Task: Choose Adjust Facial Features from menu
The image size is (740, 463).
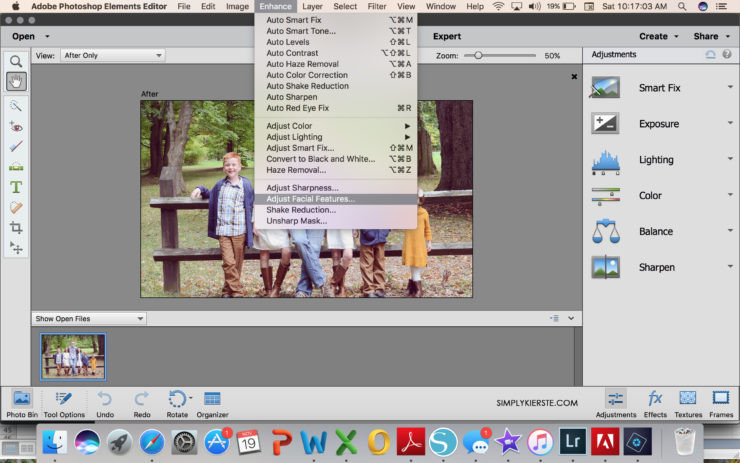Action: (336, 199)
